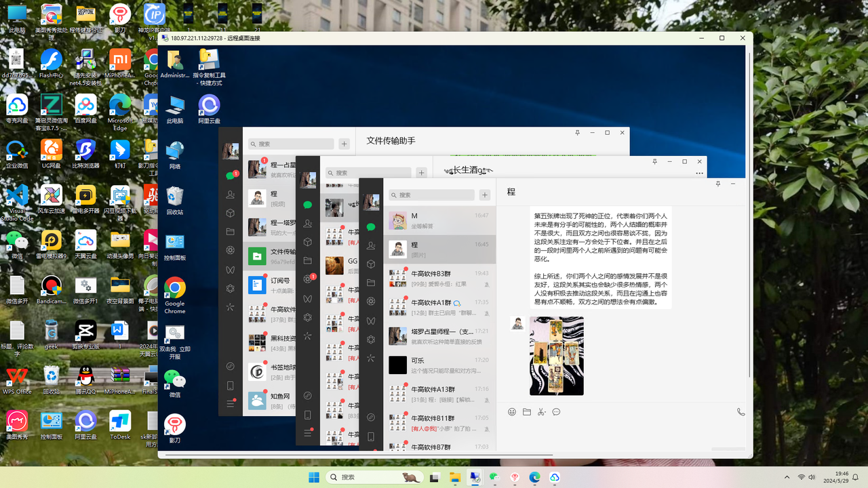Click send file folder icon in 程 chat

(x=527, y=412)
